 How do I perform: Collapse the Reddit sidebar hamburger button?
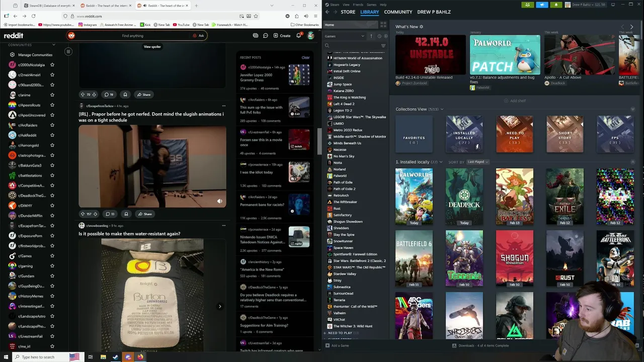click(x=68, y=51)
